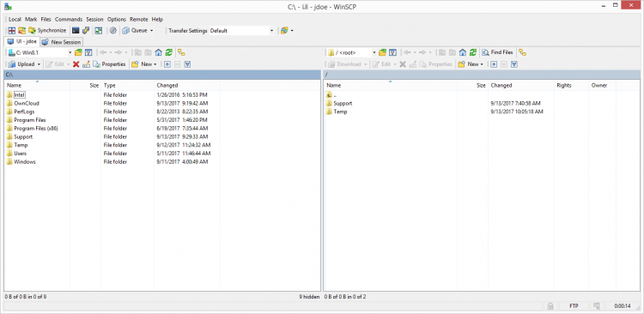The image size is (644, 314).
Task: Click the remote panel directory tree icon
Action: [522, 52]
